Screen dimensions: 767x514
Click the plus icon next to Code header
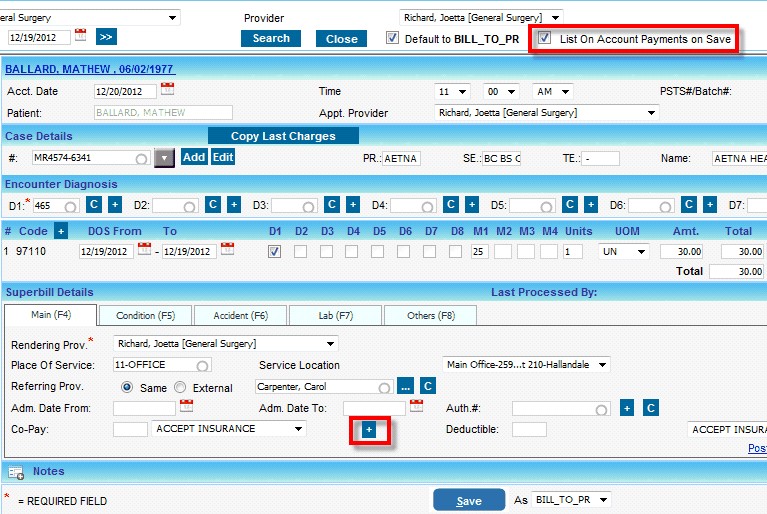point(60,231)
